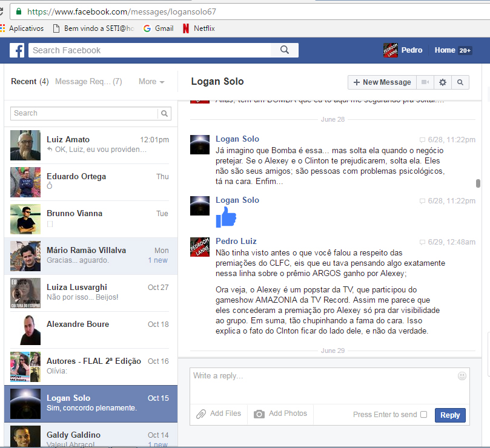The height and width of the screenshot is (448, 490).
Task: Click the Add Files paperclip icon
Action: coord(201,414)
